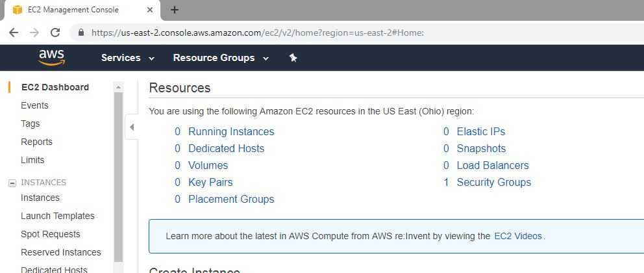Open the Security Groups link
This screenshot has width=644, height=273.
point(494,182)
